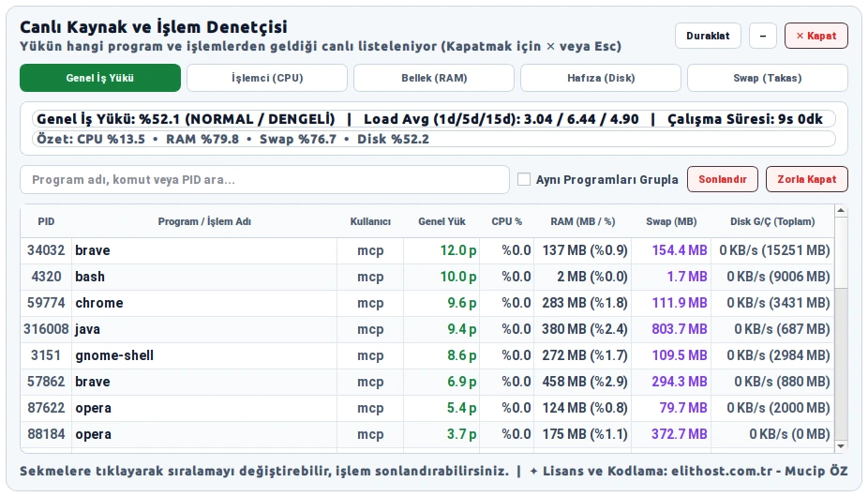The height and width of the screenshot is (497, 868).
Task: Focus the program name or PID search field
Action: (x=264, y=179)
